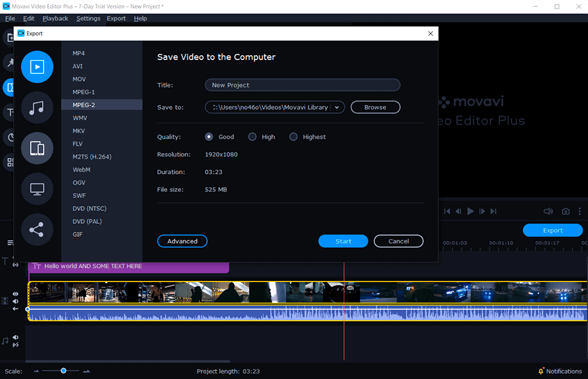Viewport: 588px width, 379px height.
Task: Open the share online export icon
Action: 37,229
